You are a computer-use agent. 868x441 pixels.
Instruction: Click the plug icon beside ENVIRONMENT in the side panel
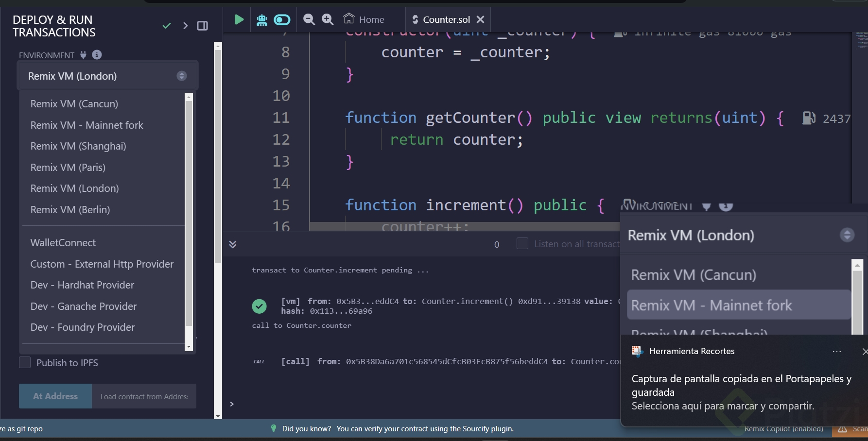pos(83,55)
